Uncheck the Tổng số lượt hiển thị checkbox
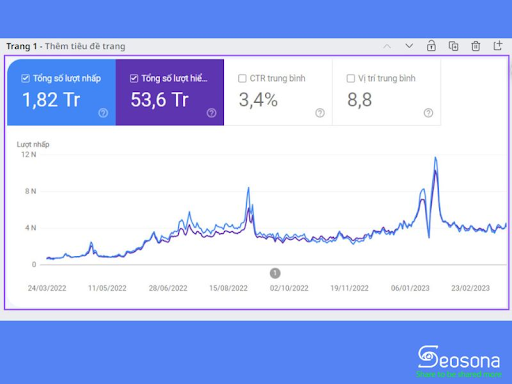 point(134,78)
